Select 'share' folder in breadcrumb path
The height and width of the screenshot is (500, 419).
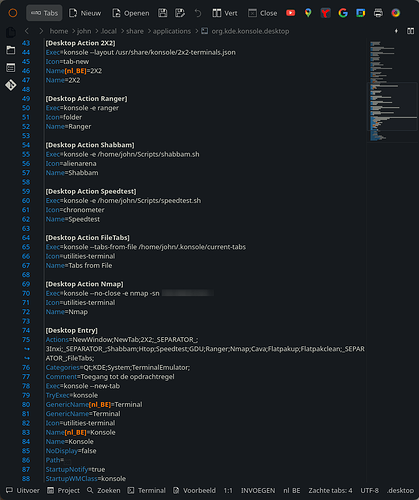point(135,31)
